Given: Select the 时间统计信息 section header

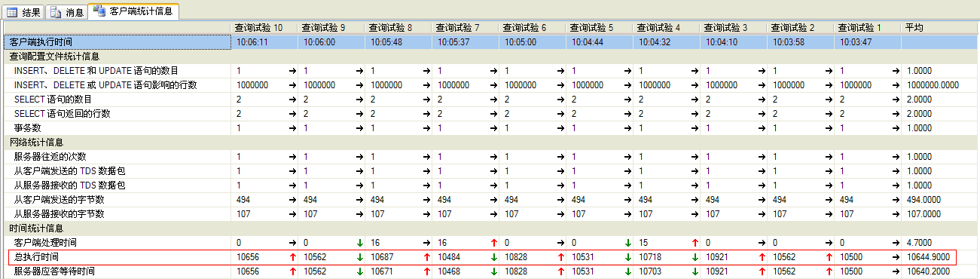Looking at the screenshot, I should [x=36, y=228].
